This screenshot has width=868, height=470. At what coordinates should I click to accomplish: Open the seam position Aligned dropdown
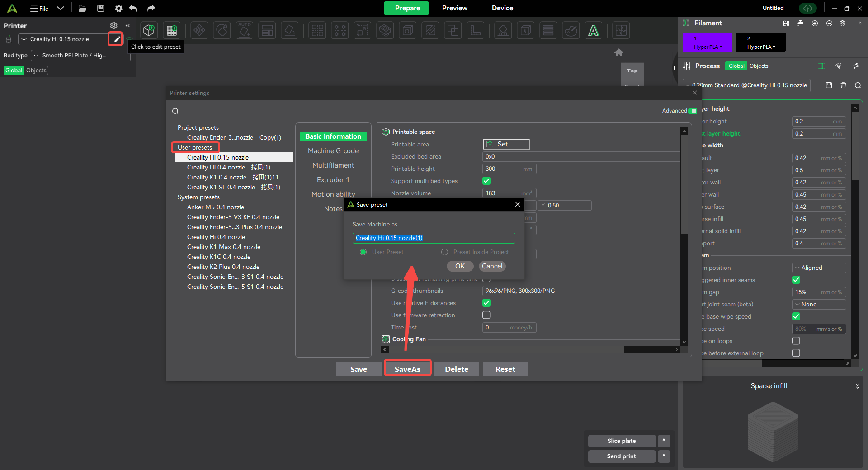click(x=819, y=268)
